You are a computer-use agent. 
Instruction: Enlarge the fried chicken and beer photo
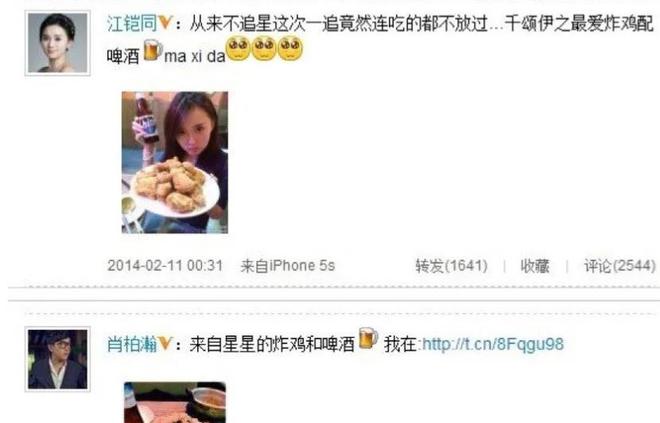[175, 162]
